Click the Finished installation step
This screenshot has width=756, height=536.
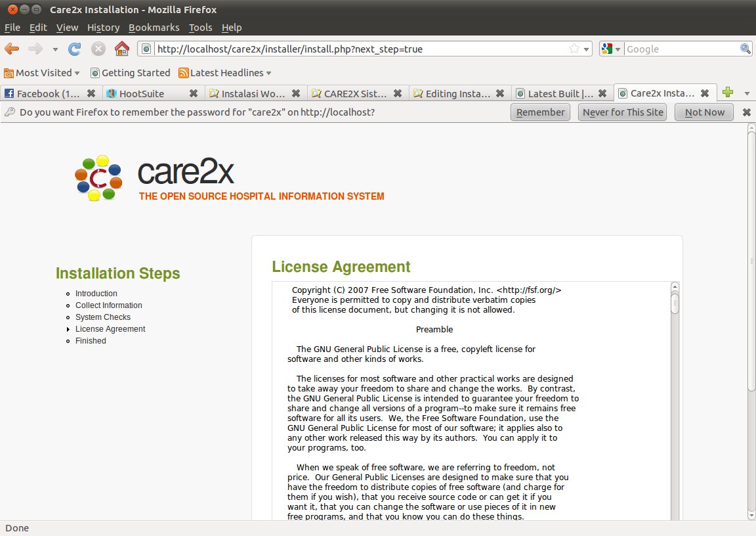tap(91, 341)
